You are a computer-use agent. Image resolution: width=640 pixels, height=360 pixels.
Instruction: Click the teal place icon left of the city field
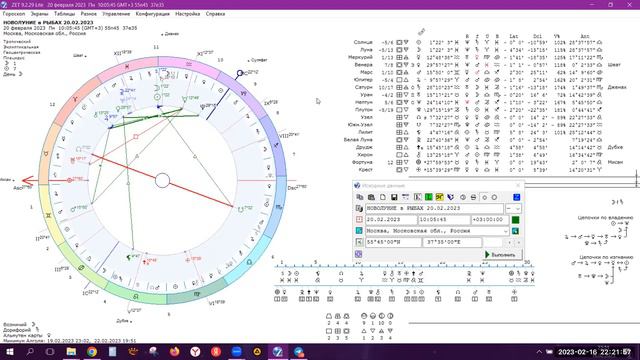pos(359,231)
